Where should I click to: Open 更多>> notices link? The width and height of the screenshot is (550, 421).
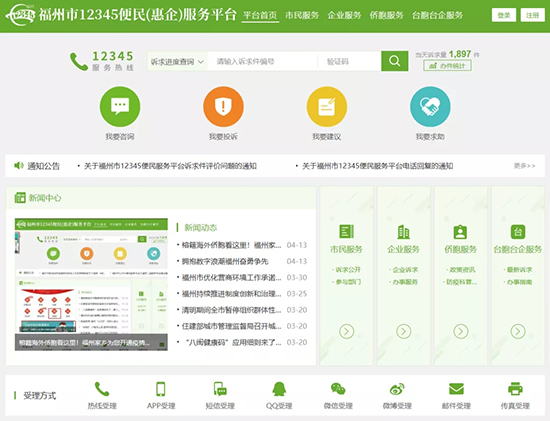coord(524,166)
